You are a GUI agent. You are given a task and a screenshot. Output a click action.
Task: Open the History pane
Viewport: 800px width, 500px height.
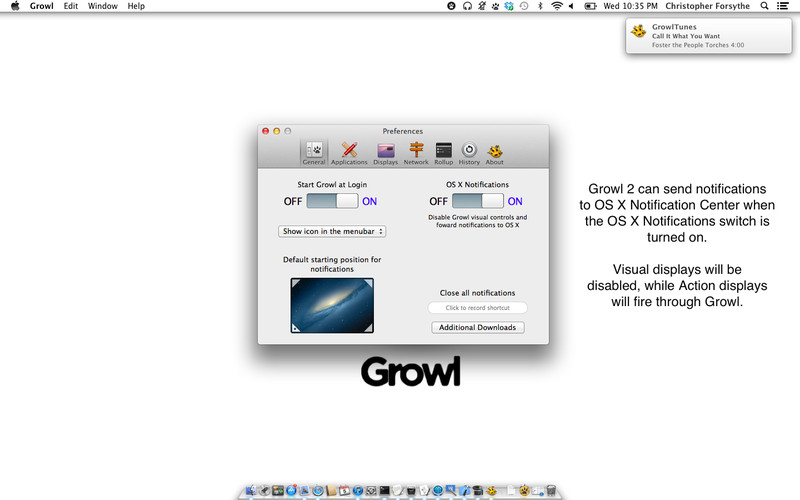click(x=469, y=153)
